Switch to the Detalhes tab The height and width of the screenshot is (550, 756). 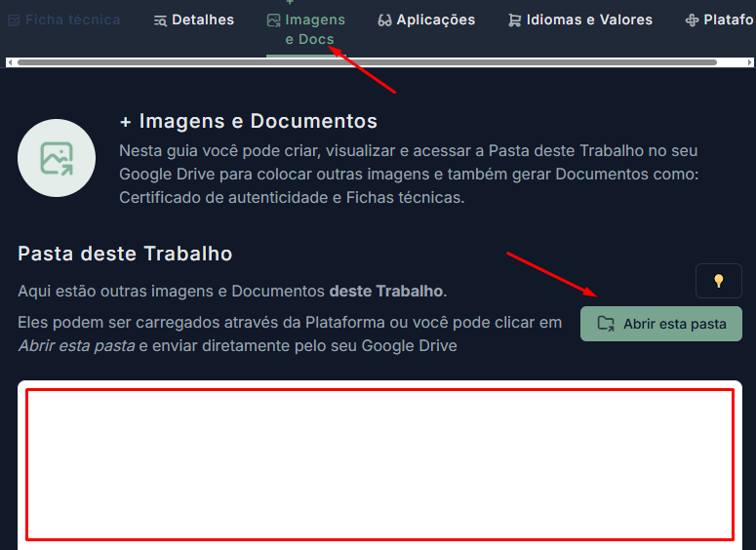[194, 20]
